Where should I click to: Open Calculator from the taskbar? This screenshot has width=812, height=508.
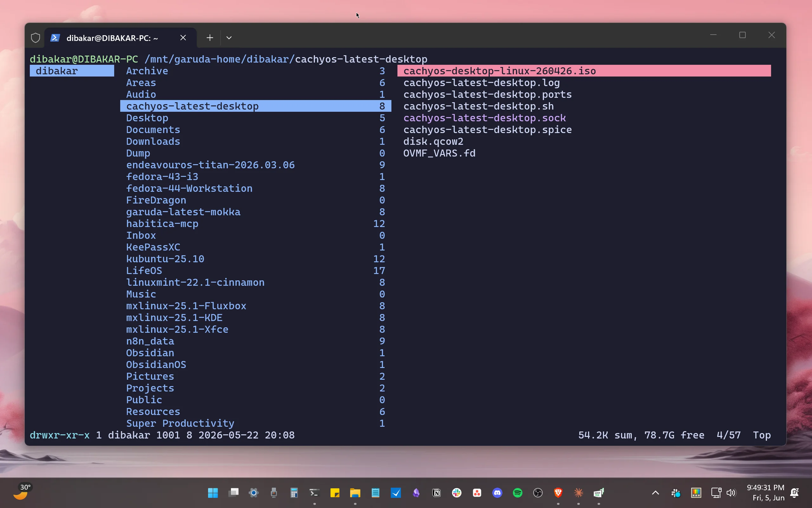pos(294,493)
